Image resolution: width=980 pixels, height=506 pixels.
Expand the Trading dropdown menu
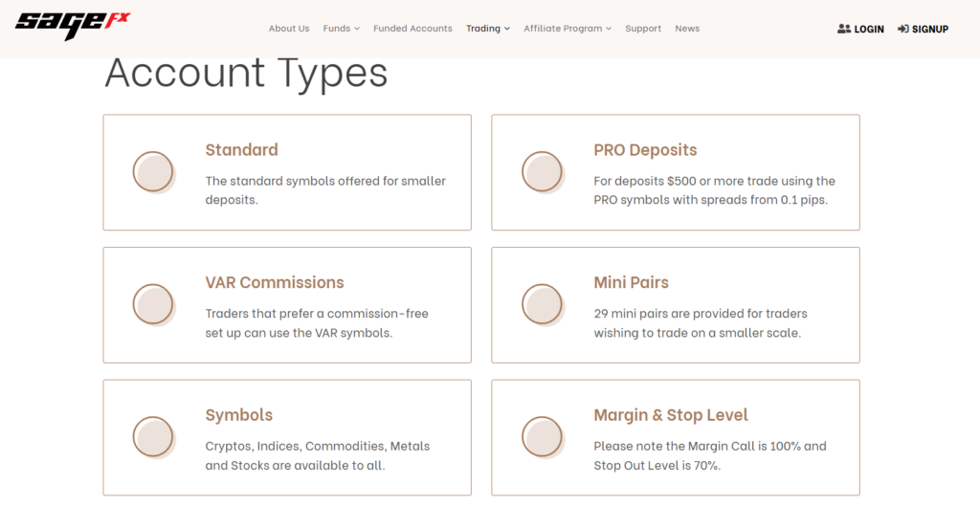(x=487, y=29)
